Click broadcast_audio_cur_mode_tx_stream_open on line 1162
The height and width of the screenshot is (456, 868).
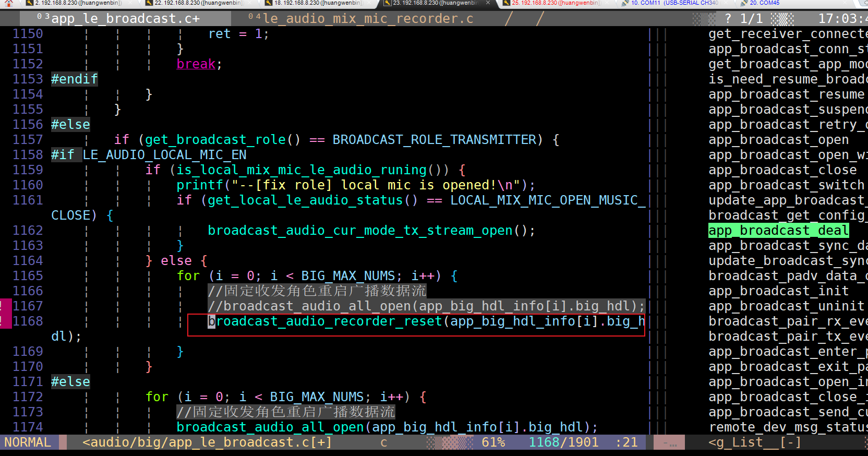point(360,231)
